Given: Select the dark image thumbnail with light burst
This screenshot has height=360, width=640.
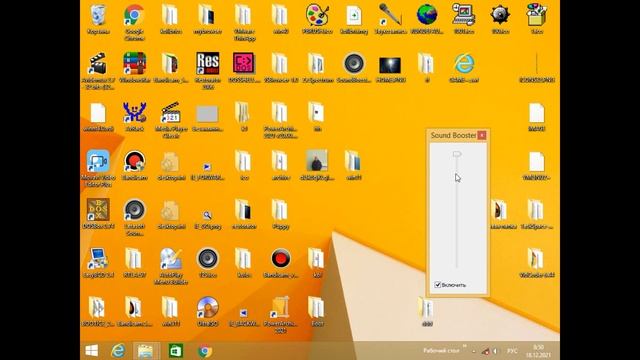Looking at the screenshot, I should coord(390,65).
